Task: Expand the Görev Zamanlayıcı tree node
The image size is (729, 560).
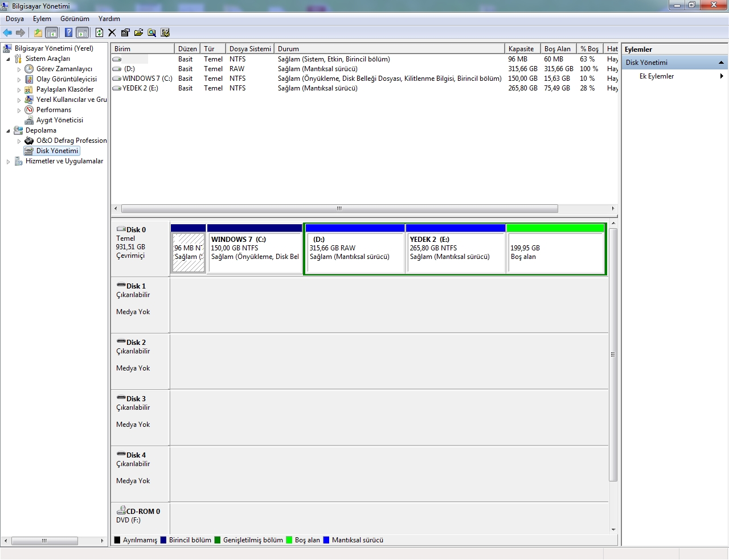Action: click(19, 69)
